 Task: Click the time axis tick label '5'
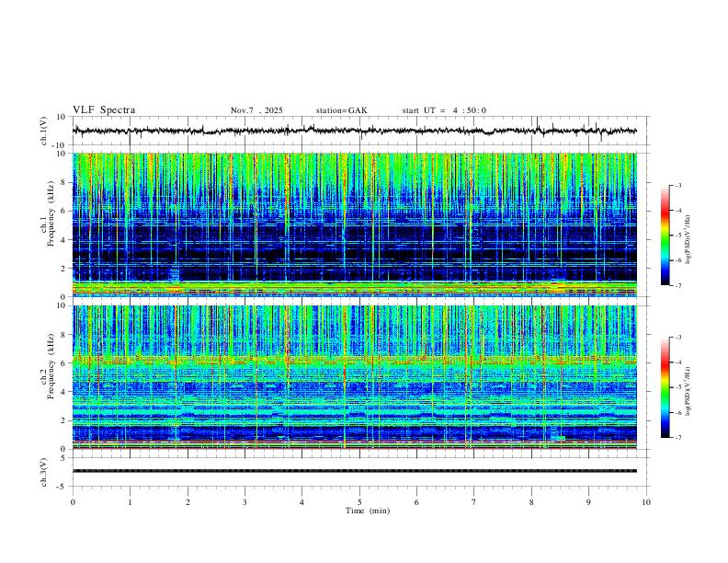pyautogui.click(x=359, y=502)
